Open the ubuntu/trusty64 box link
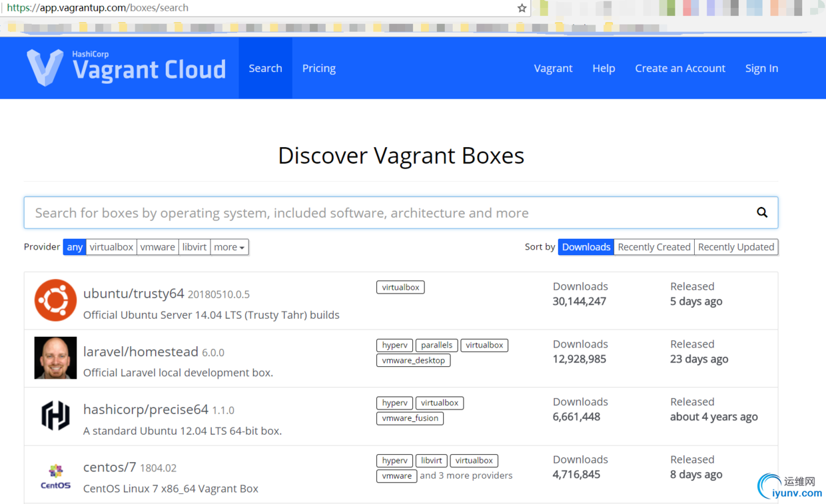 (133, 294)
